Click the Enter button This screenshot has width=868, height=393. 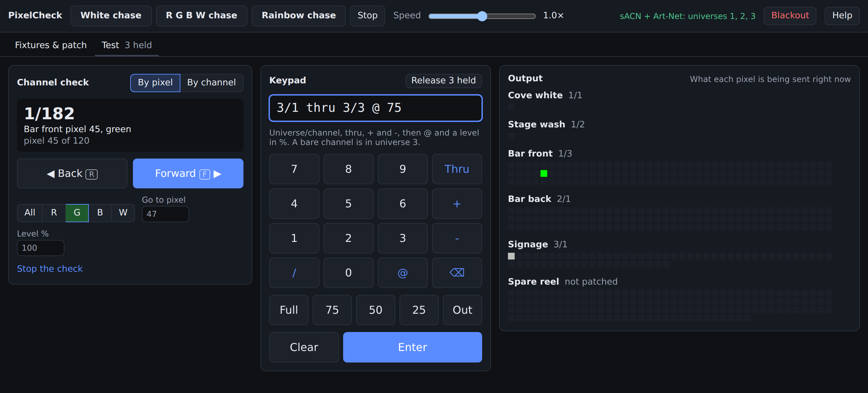click(x=413, y=347)
